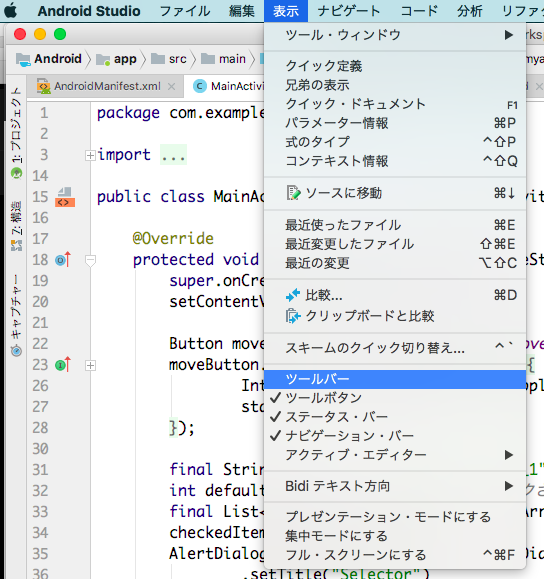Select 最近の変更 menu entry
Image resolution: width=544 pixels, height=579 pixels.
pyautogui.click(x=395, y=263)
